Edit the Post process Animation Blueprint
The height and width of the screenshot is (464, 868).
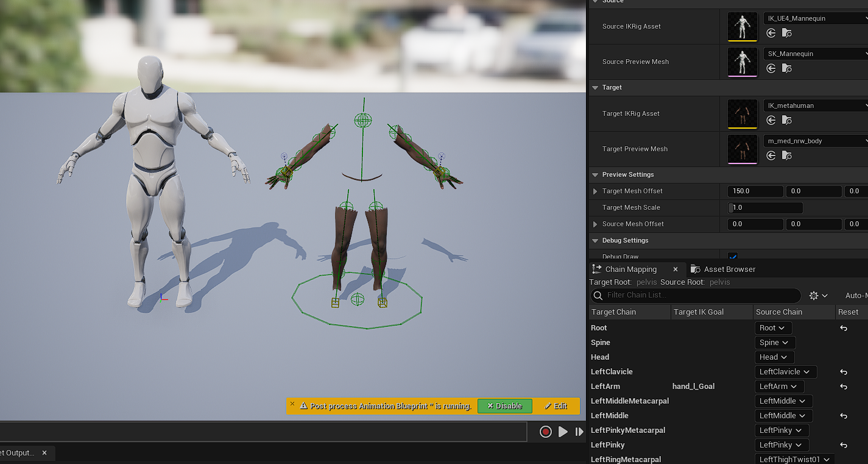pyautogui.click(x=556, y=406)
